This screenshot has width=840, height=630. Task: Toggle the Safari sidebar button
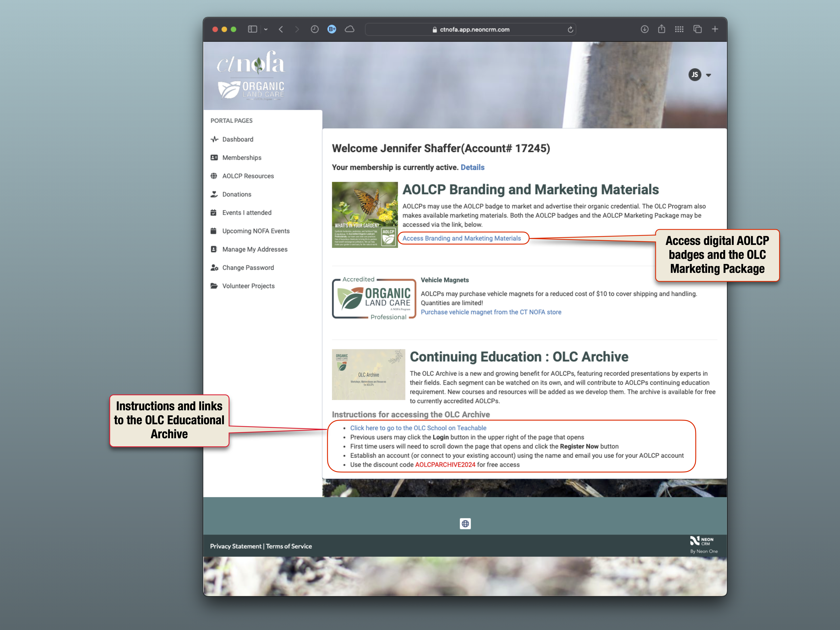point(252,29)
